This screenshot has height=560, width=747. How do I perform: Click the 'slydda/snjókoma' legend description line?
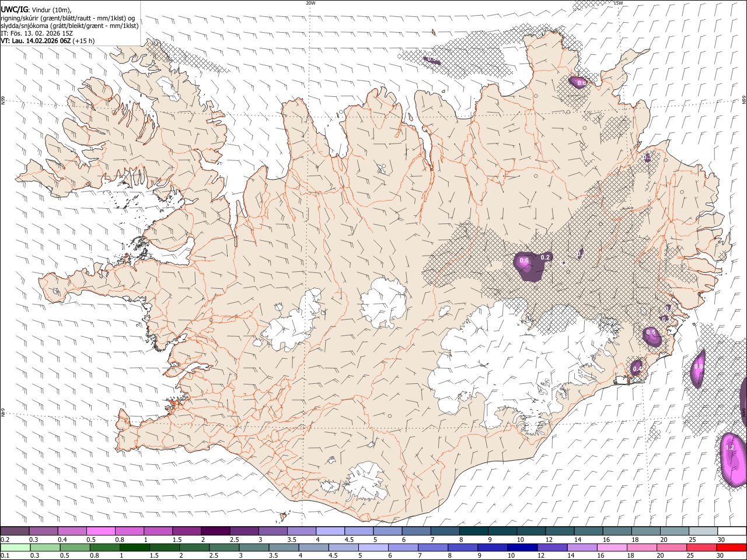[x=69, y=26]
